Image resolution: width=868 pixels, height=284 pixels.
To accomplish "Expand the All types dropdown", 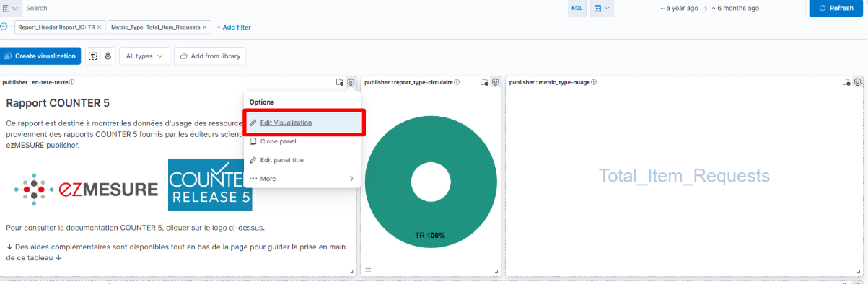I will click(x=144, y=56).
